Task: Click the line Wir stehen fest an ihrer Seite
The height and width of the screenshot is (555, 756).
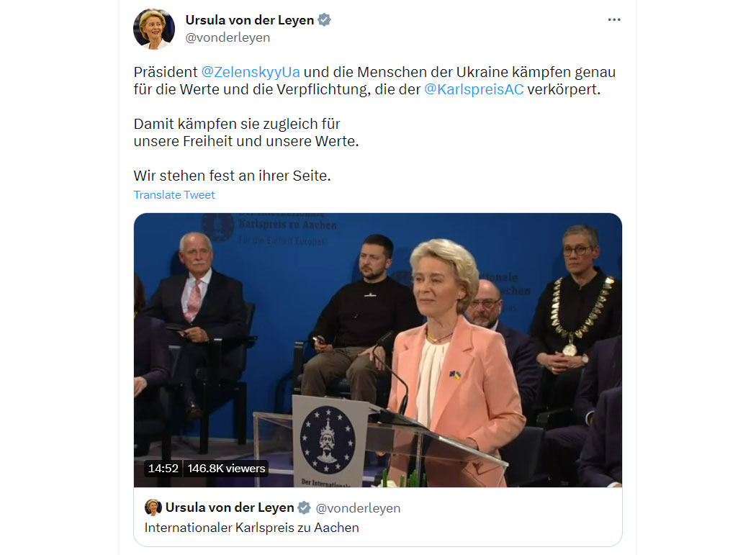Action: click(x=232, y=176)
